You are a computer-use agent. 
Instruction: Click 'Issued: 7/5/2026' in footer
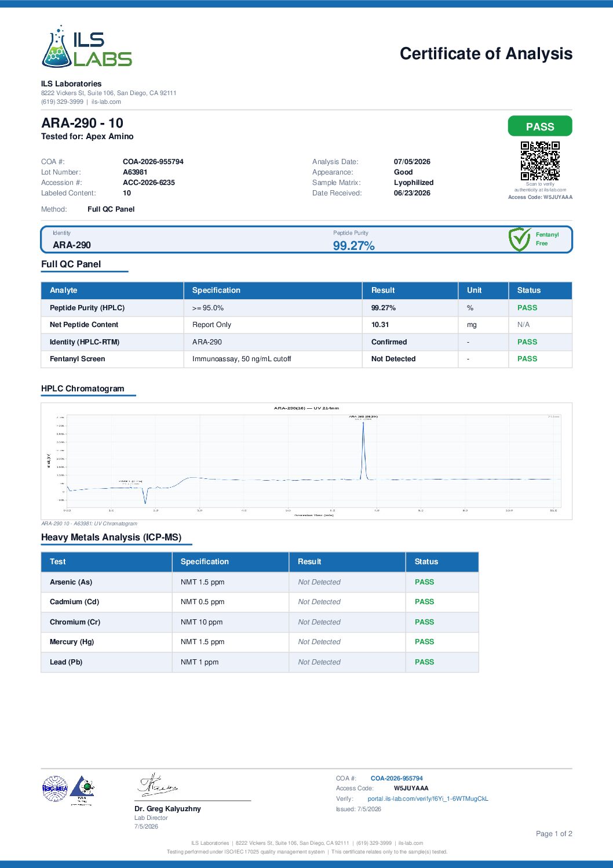(359, 809)
